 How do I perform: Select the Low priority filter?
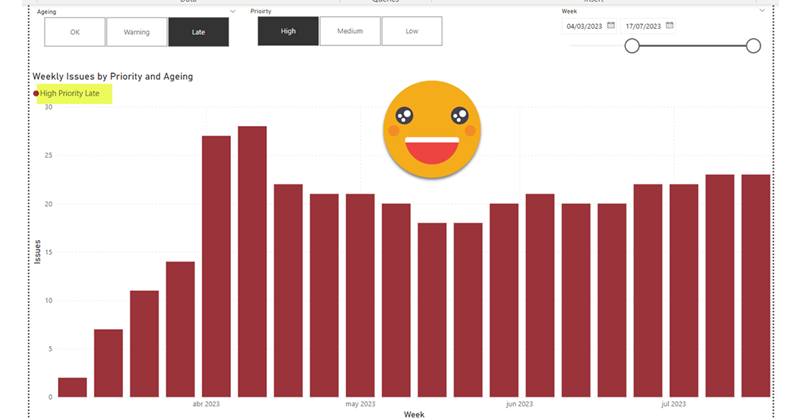click(412, 31)
